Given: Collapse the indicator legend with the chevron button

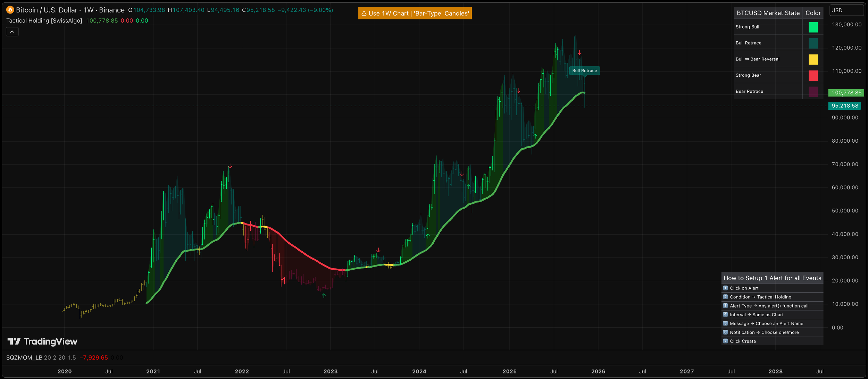Looking at the screenshot, I should click(12, 32).
